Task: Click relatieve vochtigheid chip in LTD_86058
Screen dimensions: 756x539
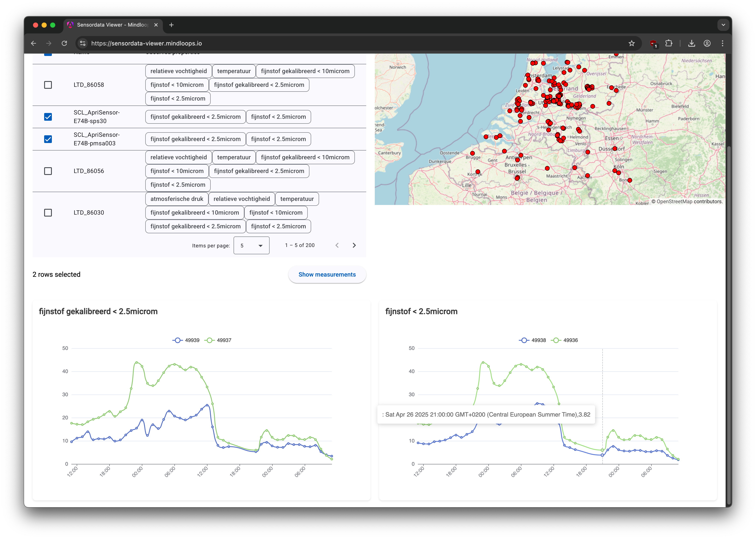Action: (178, 71)
